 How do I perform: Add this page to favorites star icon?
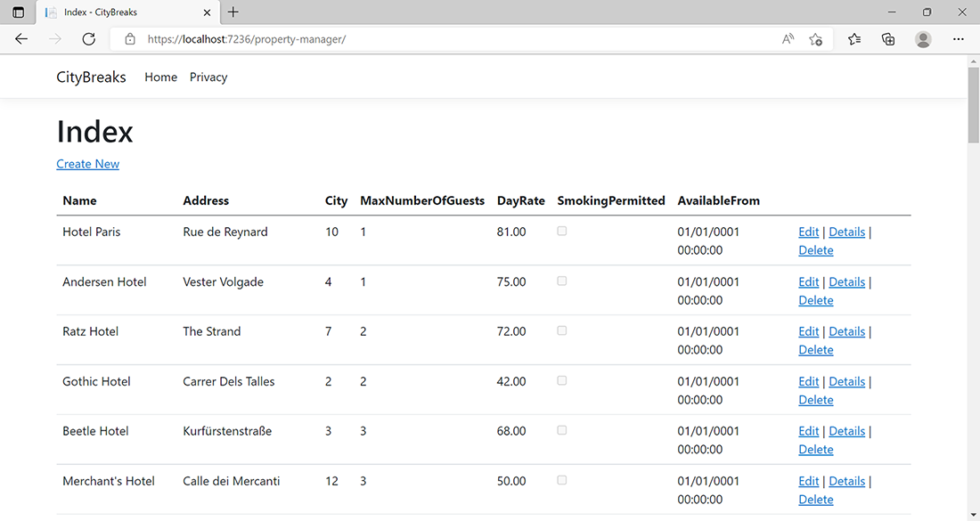[815, 38]
